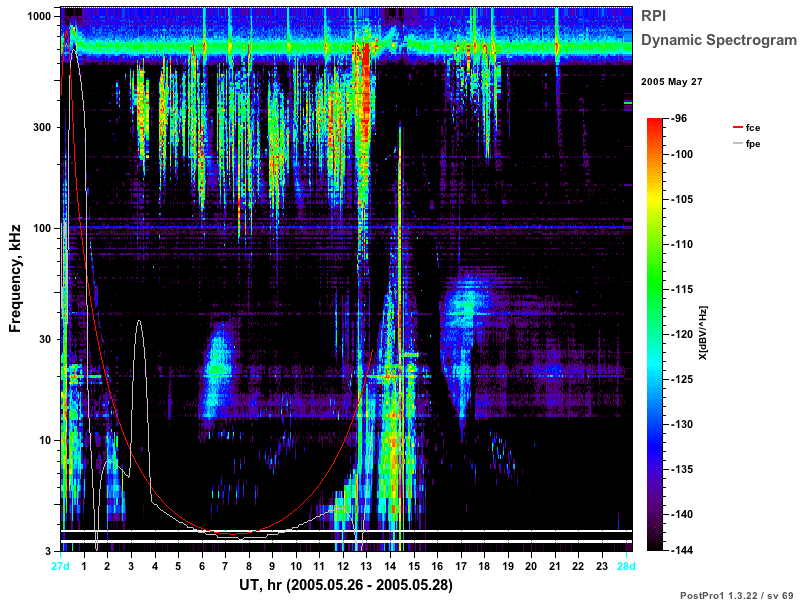
Task: Click the -105 yellow level on colorbar
Action: pyautogui.click(x=681, y=199)
